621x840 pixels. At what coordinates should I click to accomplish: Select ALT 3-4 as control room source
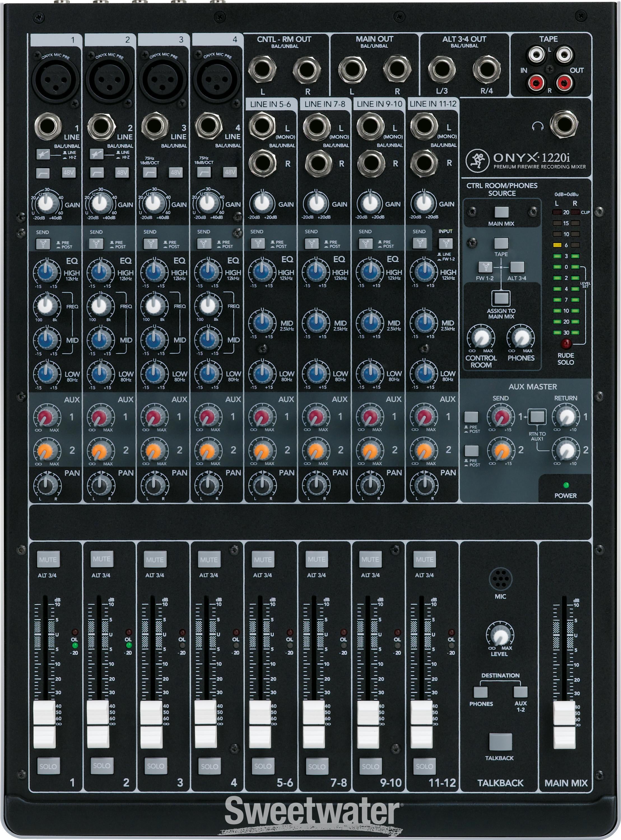517,267
